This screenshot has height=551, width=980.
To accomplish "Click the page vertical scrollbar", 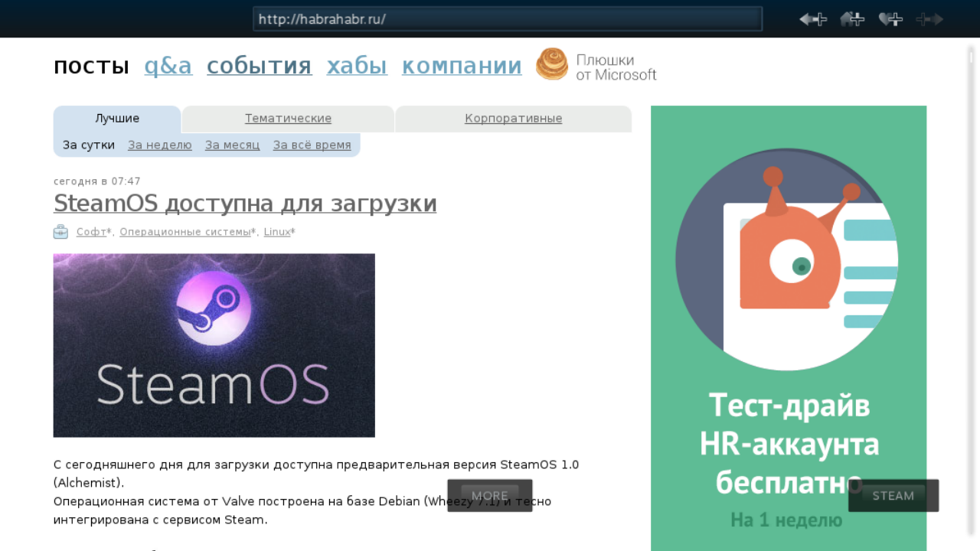I will point(971,291).
